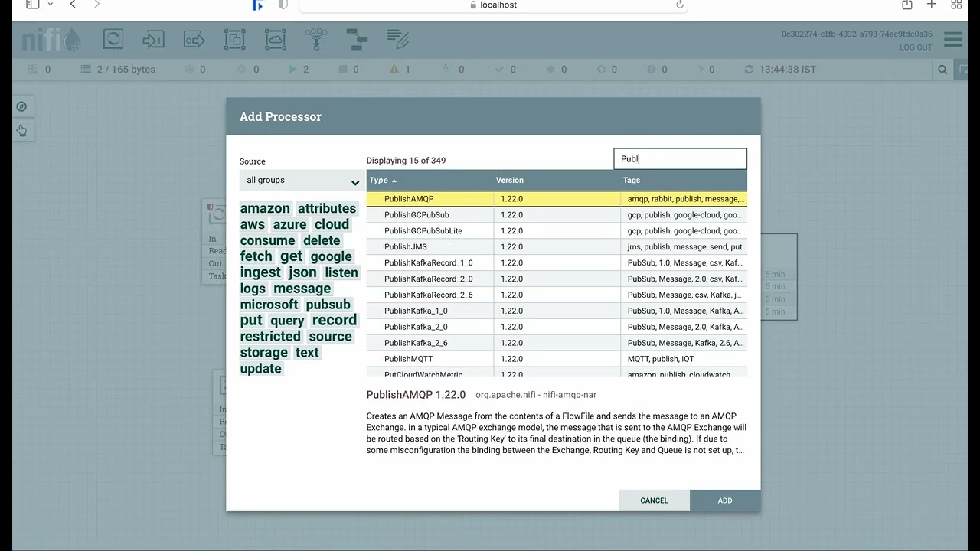Click the Remote Process Group toolbar icon
This screenshot has width=980, height=551.
pos(276,39)
